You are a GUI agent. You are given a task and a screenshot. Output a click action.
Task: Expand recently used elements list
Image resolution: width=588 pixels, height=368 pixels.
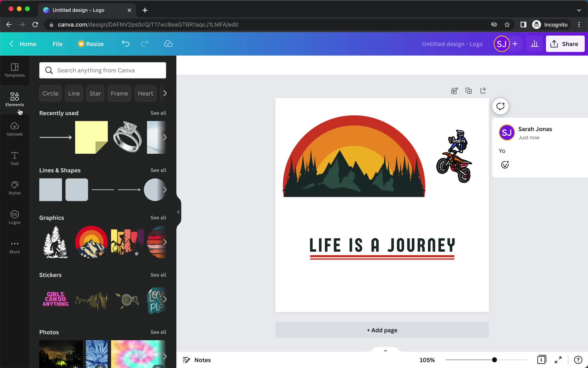click(158, 112)
